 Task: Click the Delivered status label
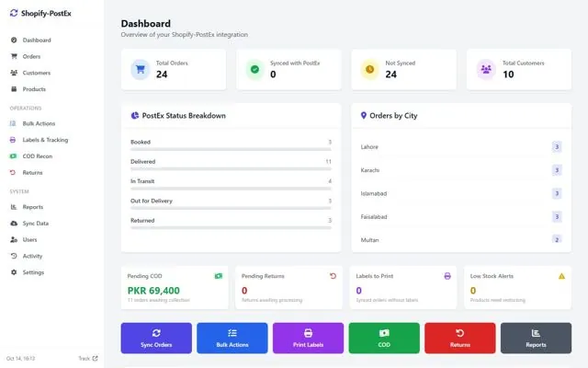pos(143,162)
